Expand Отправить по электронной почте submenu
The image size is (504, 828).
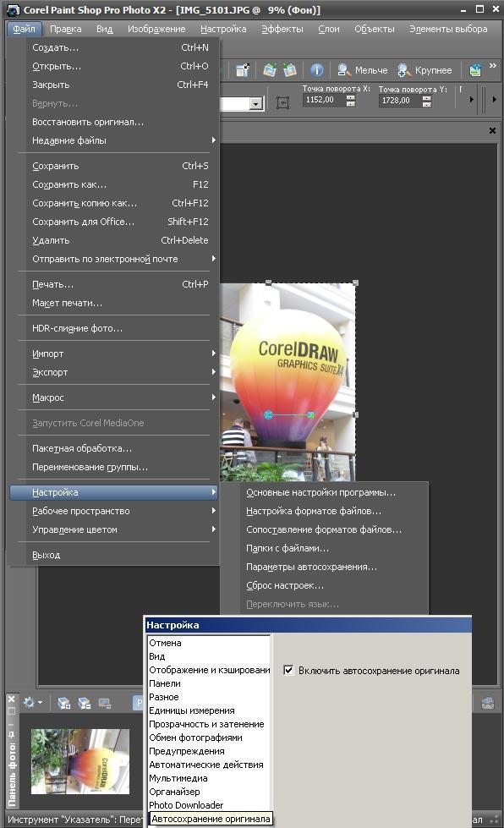(x=114, y=259)
